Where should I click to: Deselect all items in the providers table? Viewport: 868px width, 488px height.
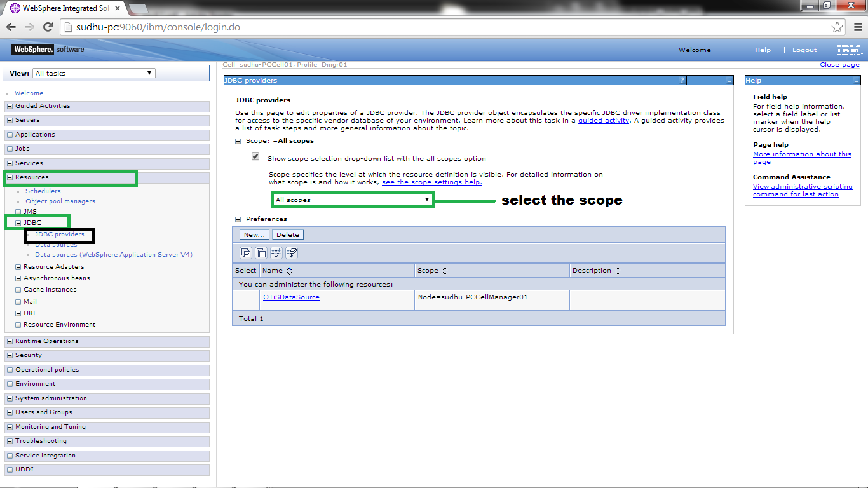pyautogui.click(x=261, y=253)
